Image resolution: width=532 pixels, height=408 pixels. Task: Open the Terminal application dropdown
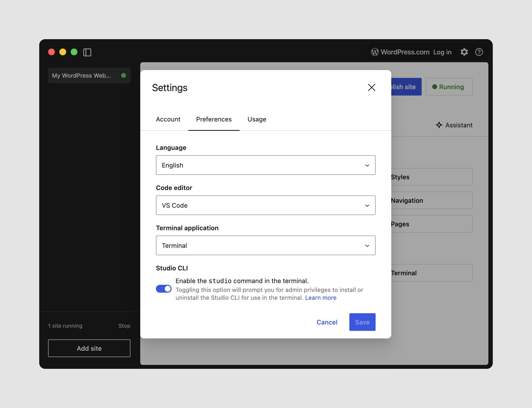pyautogui.click(x=266, y=245)
